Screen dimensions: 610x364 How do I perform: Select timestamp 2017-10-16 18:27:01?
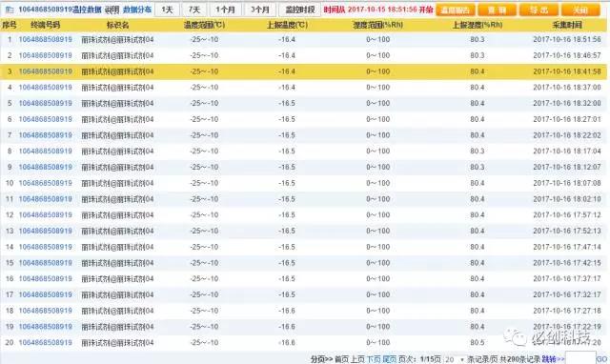(567, 119)
